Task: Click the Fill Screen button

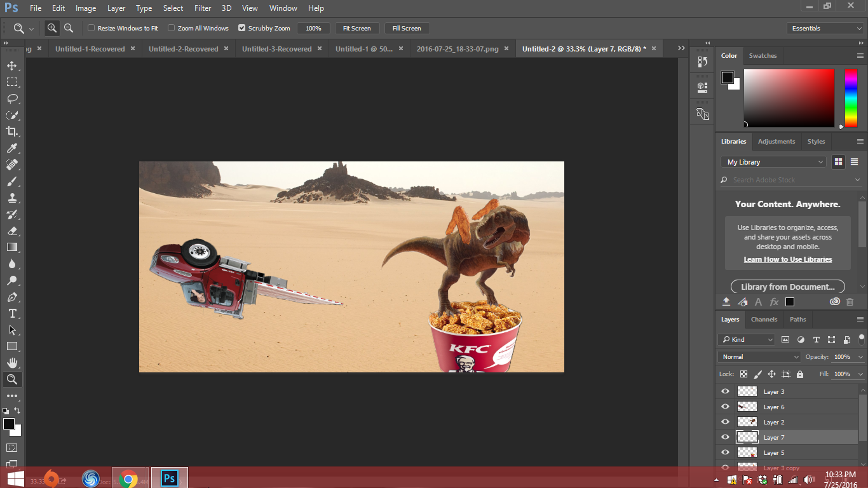Action: [407, 28]
